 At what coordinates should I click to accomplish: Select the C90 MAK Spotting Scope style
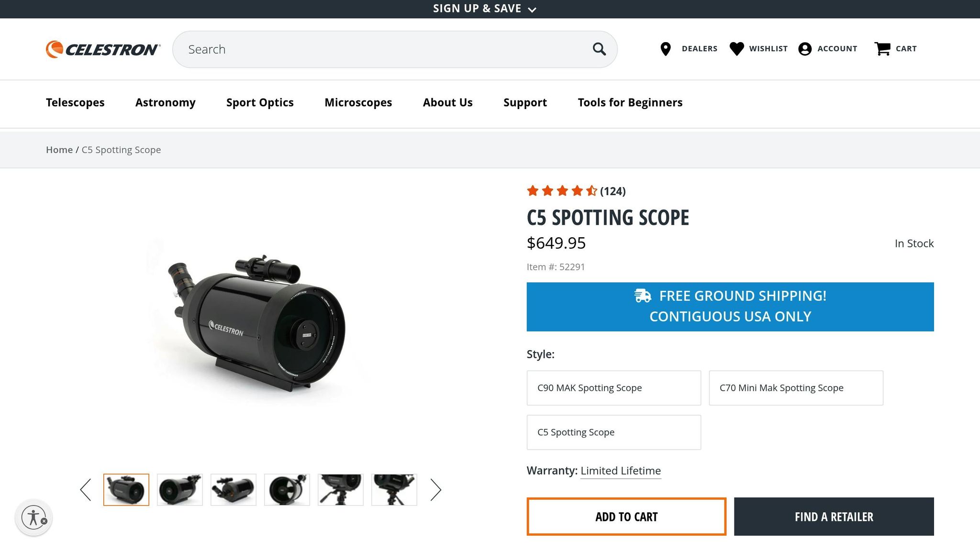coord(613,388)
